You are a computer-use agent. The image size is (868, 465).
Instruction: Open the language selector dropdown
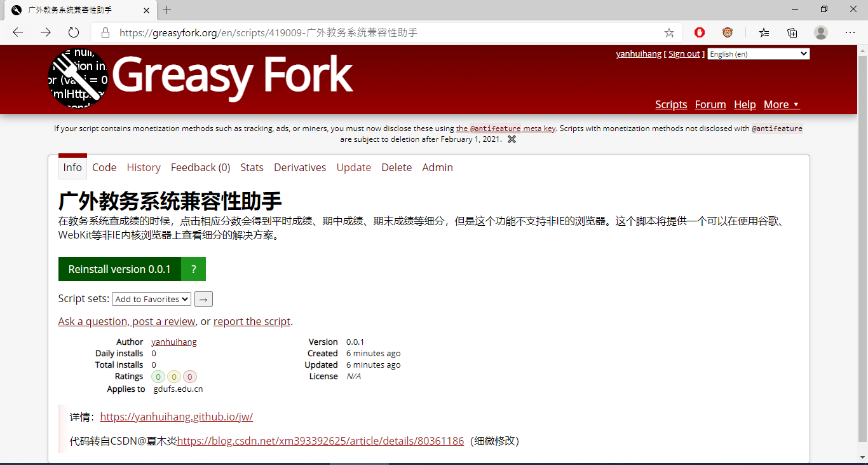tap(759, 54)
